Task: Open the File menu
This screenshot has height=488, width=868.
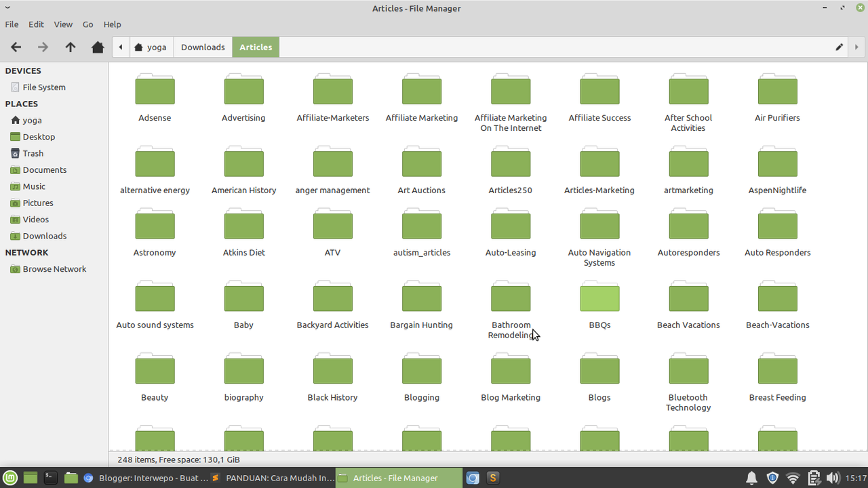Action: click(12, 24)
